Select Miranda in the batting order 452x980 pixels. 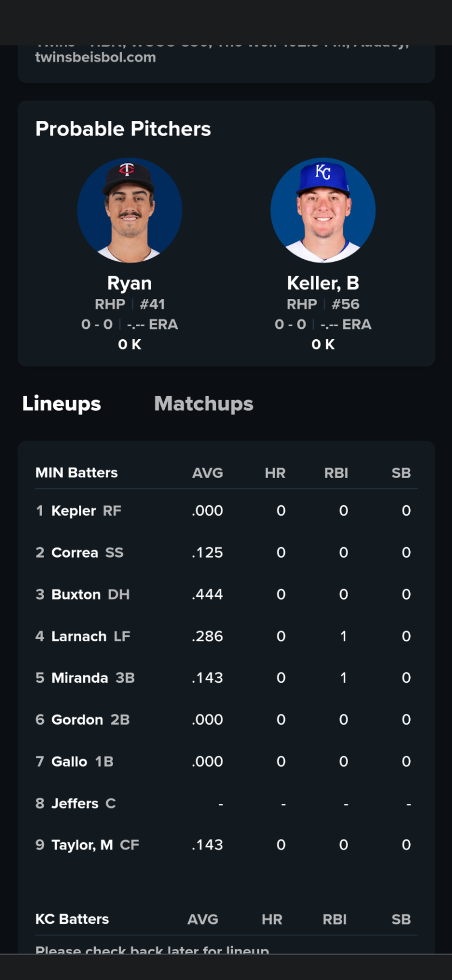79,678
